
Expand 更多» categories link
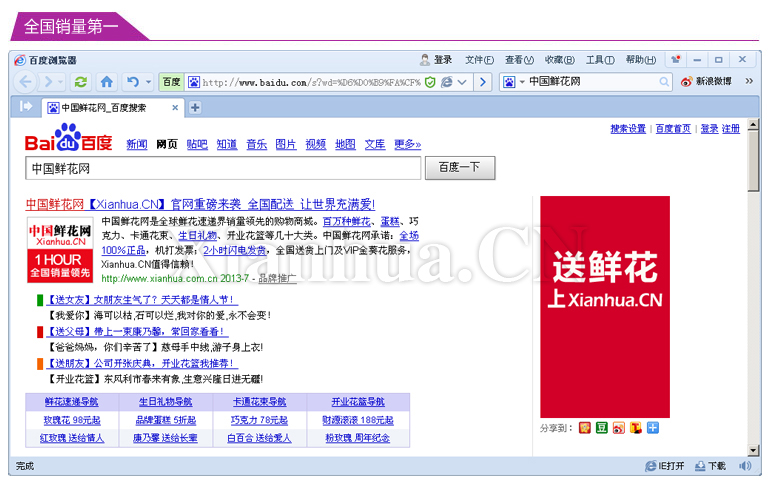pos(408,144)
